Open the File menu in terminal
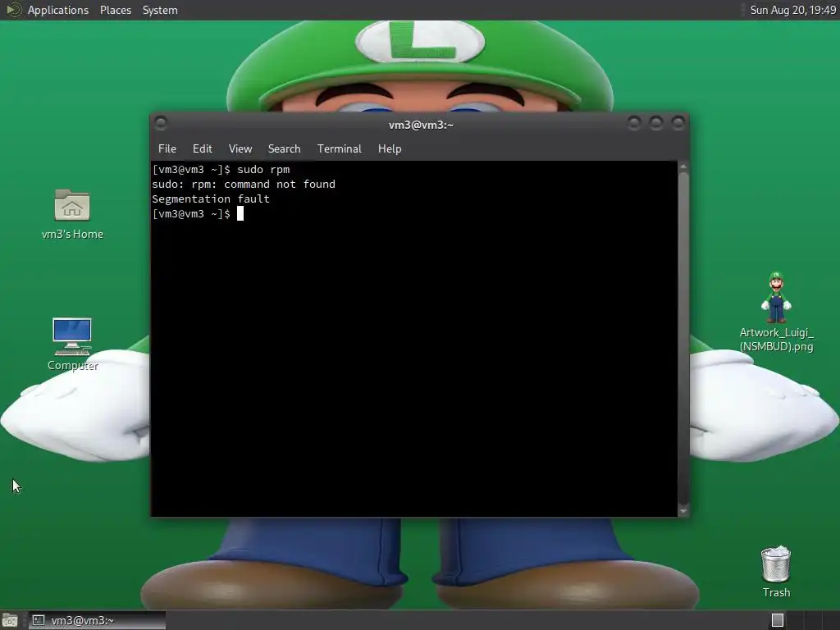This screenshot has height=630, width=840. point(167,149)
